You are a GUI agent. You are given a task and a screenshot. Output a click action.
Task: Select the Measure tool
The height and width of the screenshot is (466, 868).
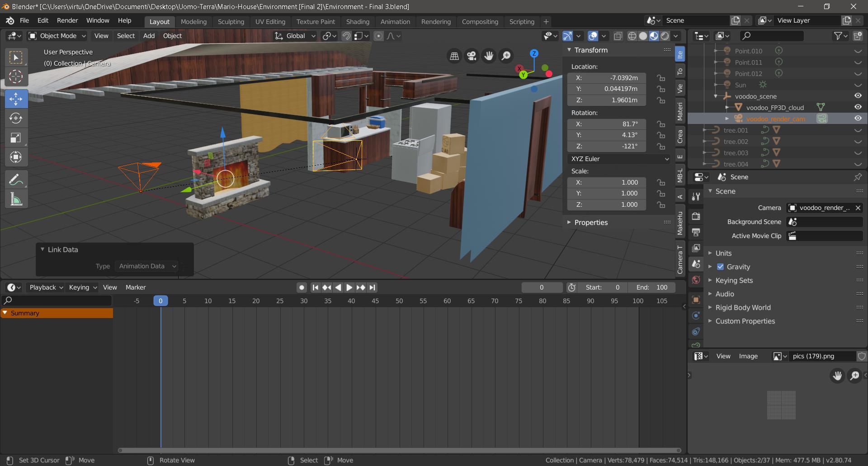(x=16, y=199)
